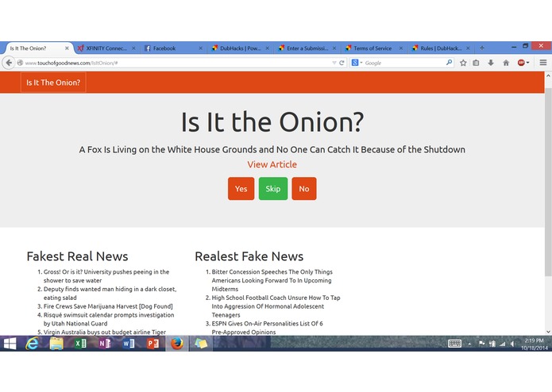Select 'Virgin Australia buys out budget airline Tiger' item
552x392 pixels.
[x=105, y=332]
